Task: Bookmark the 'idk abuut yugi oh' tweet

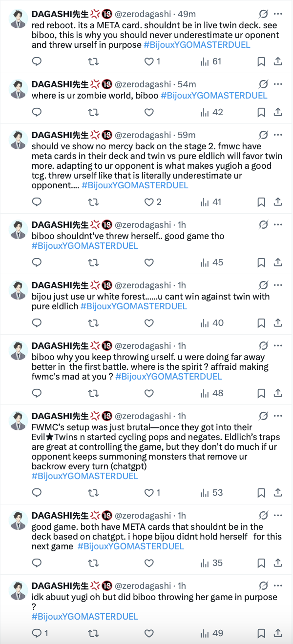Action: tap(261, 633)
